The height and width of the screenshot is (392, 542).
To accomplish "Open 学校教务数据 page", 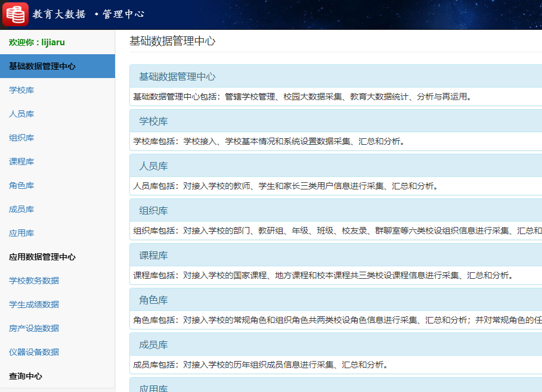I will [x=28, y=281].
